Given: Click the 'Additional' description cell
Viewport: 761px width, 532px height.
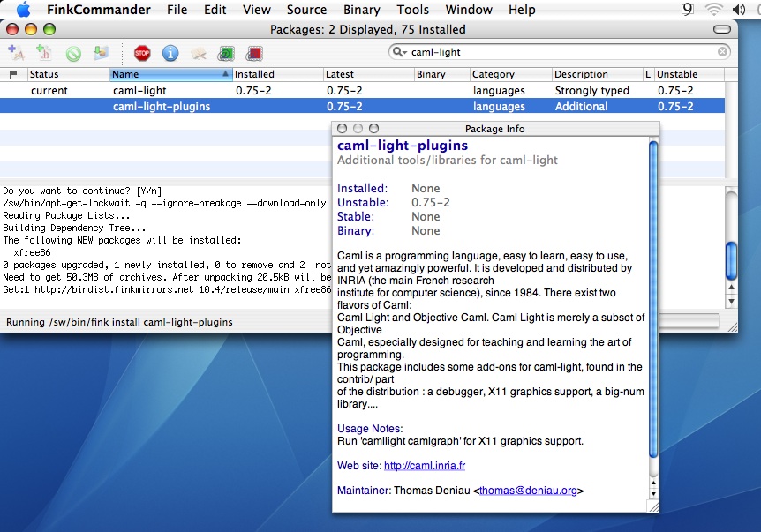Looking at the screenshot, I should pos(582,106).
